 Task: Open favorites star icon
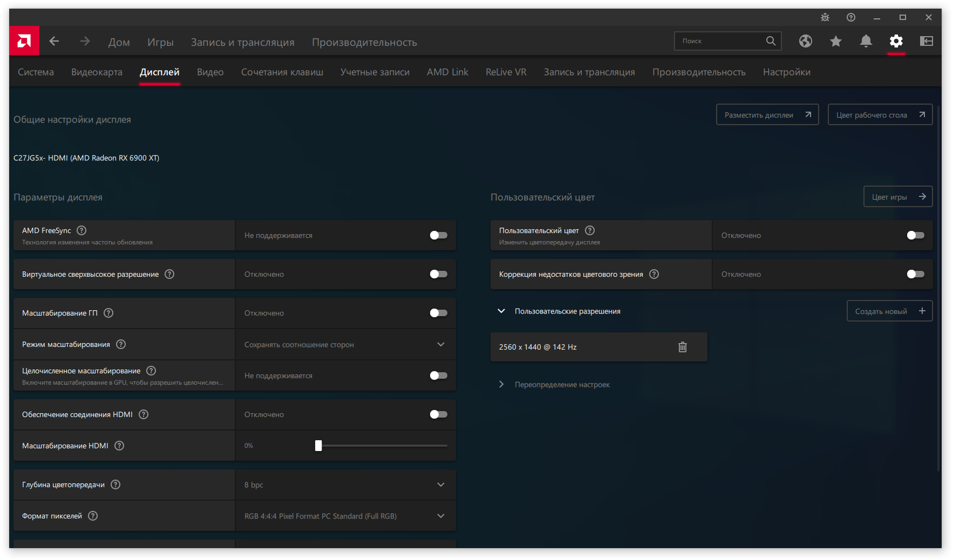coord(836,41)
